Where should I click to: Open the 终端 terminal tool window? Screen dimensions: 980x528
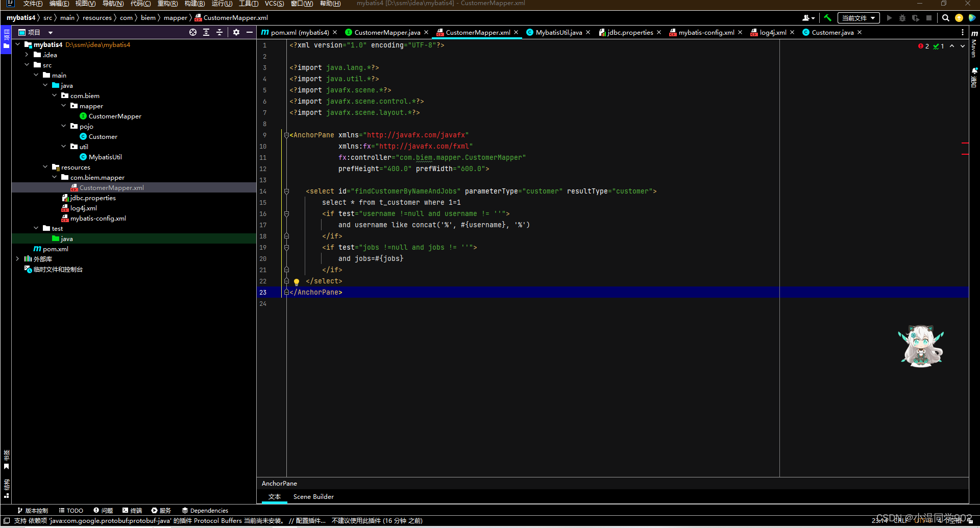tap(131, 510)
